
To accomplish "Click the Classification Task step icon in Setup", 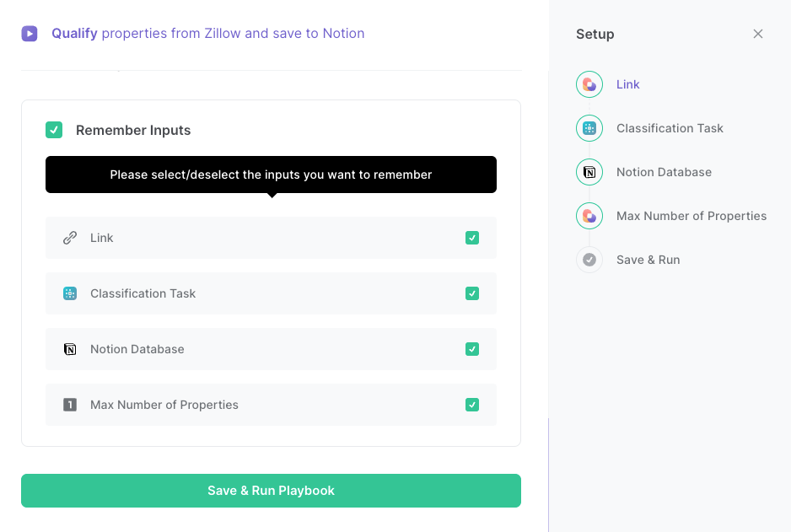I will [x=589, y=128].
